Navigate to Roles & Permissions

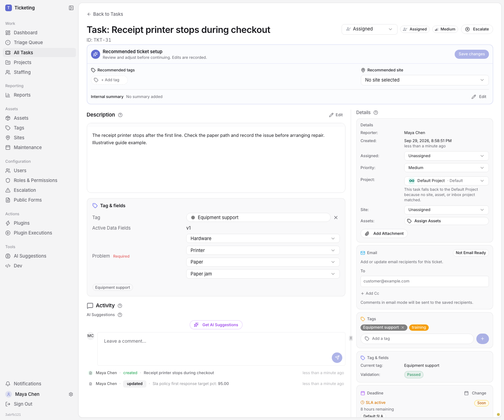[39, 180]
